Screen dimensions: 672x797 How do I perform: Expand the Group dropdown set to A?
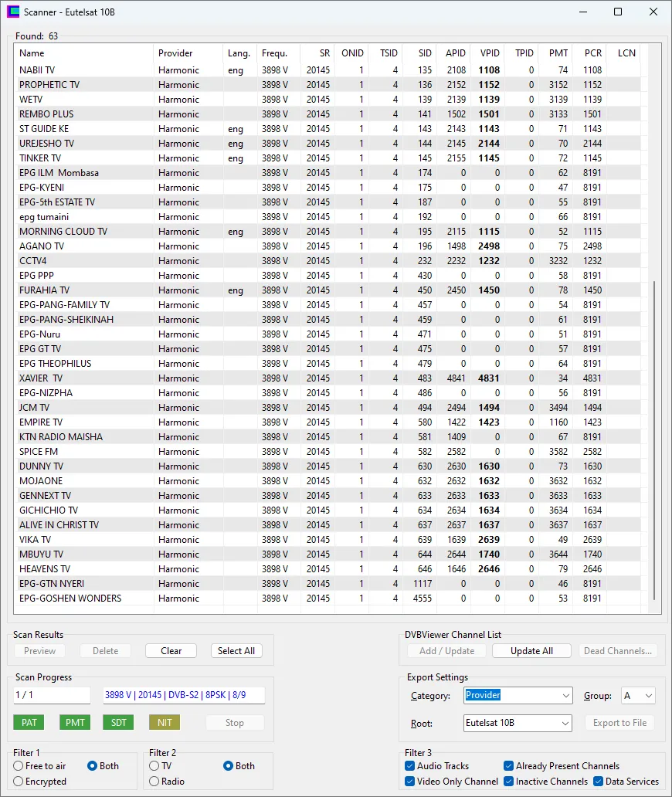point(638,696)
